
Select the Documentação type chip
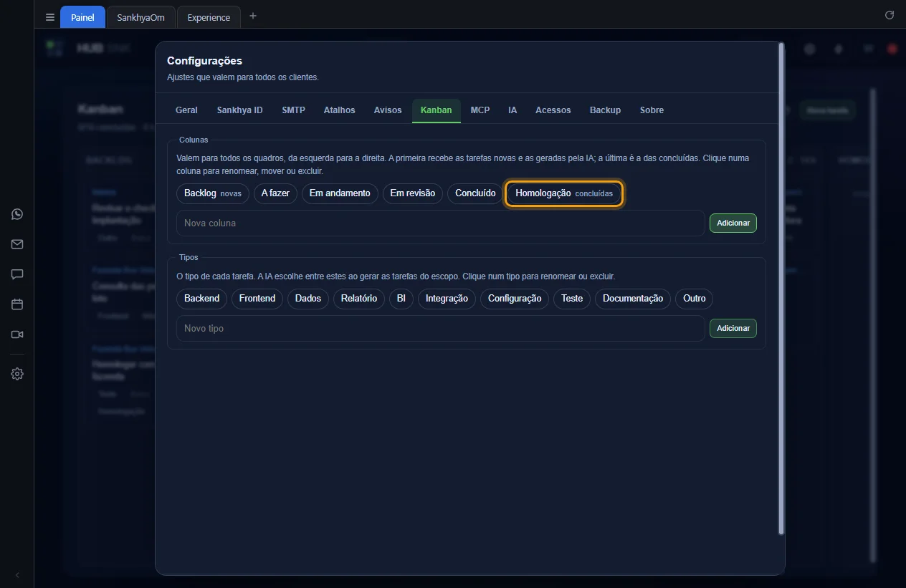pyautogui.click(x=633, y=299)
